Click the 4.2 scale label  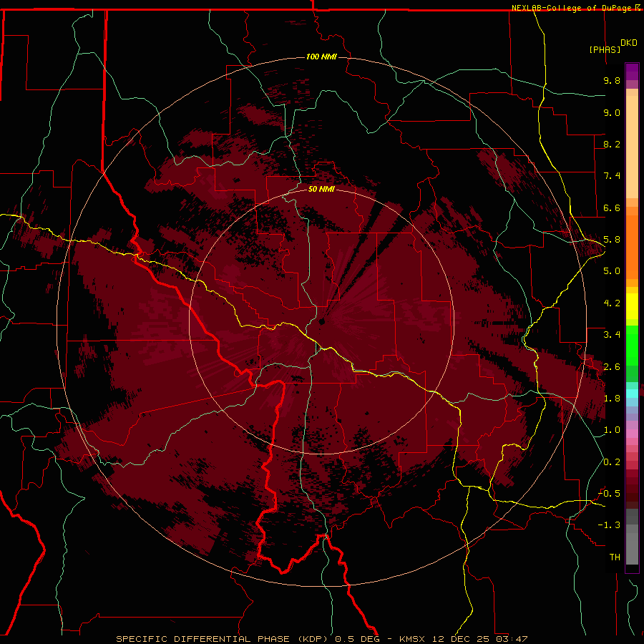click(612, 303)
